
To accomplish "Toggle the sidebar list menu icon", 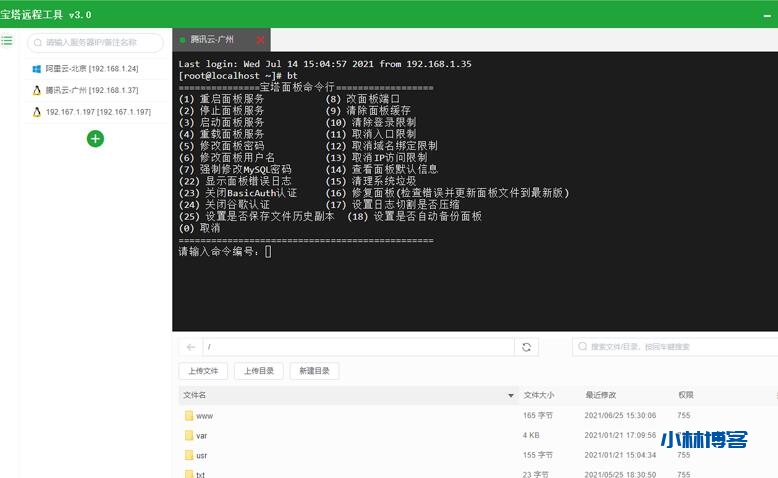I will 7,41.
